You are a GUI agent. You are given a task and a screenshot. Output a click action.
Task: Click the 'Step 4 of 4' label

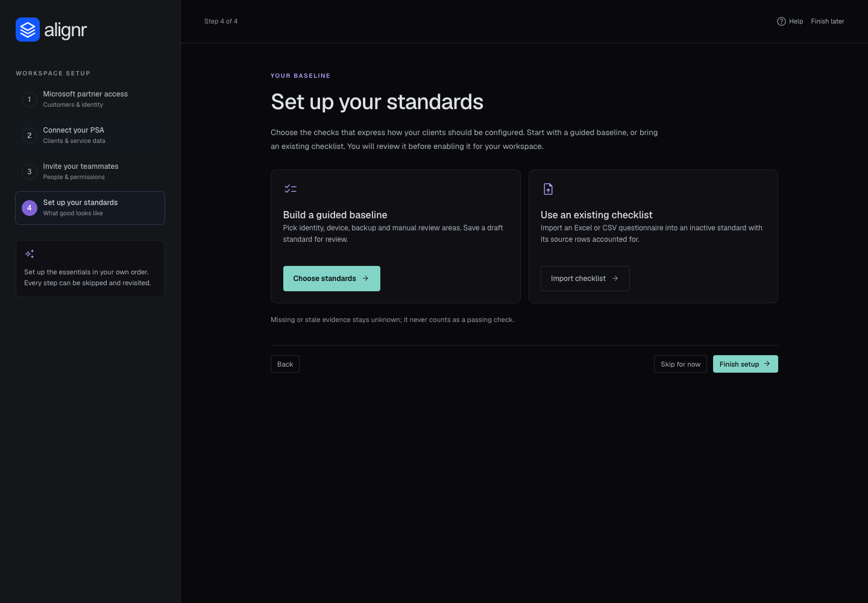click(x=221, y=21)
